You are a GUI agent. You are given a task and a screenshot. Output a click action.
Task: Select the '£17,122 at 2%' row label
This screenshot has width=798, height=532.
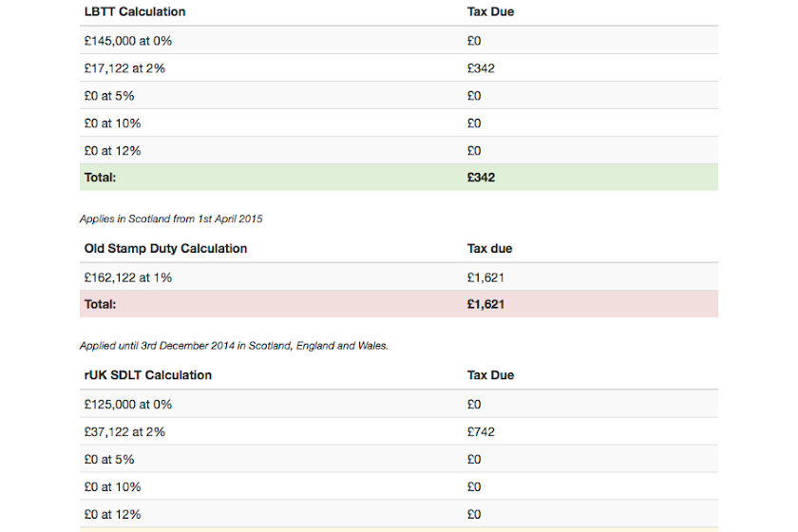click(124, 68)
